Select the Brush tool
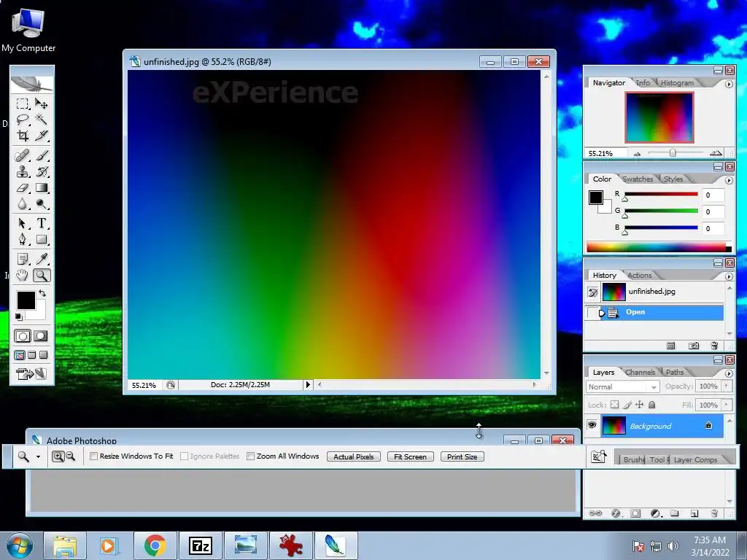Viewport: 747px width, 560px height. (42, 155)
